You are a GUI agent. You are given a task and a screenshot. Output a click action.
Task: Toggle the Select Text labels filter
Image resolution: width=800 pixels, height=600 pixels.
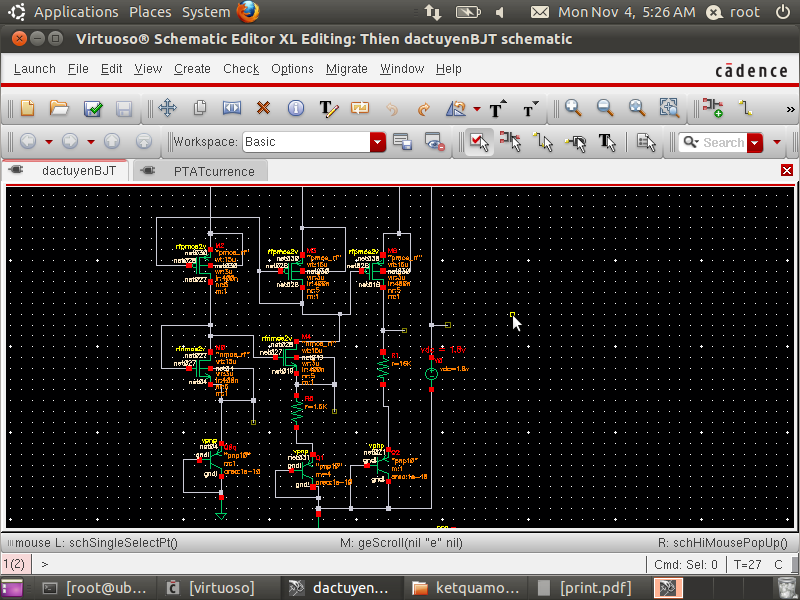[x=607, y=142]
